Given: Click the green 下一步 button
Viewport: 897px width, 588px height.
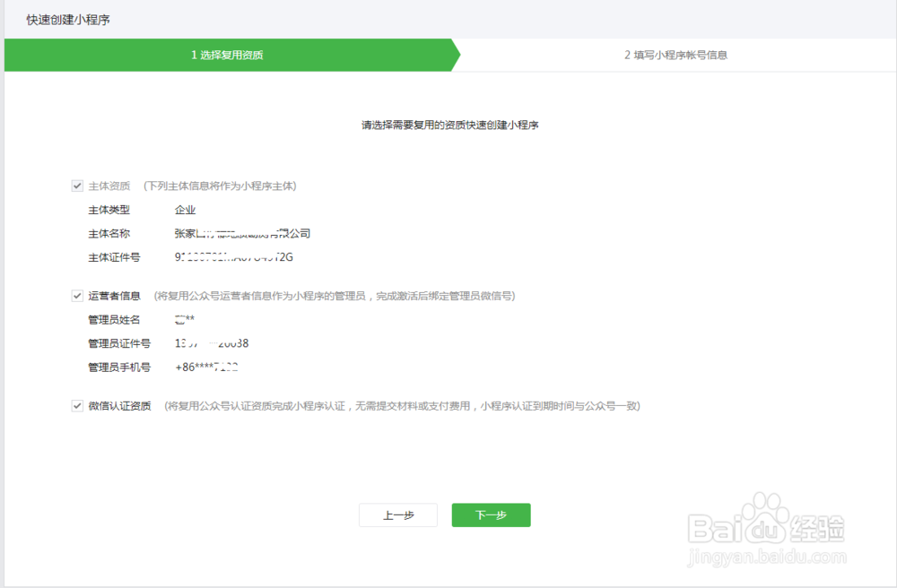Looking at the screenshot, I should coord(492,515).
